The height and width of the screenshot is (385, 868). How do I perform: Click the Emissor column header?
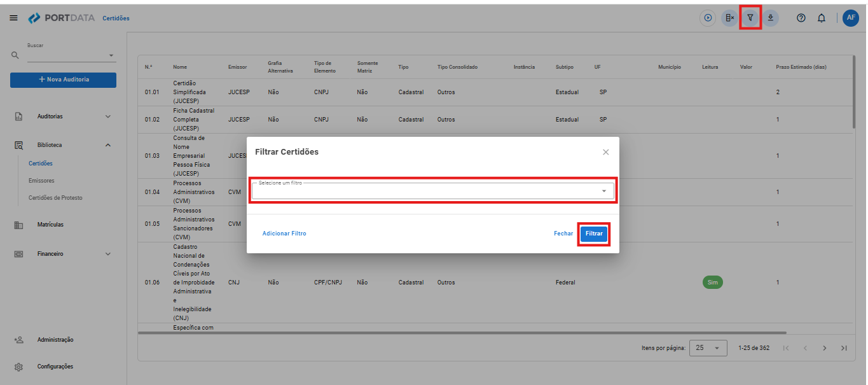click(x=238, y=67)
